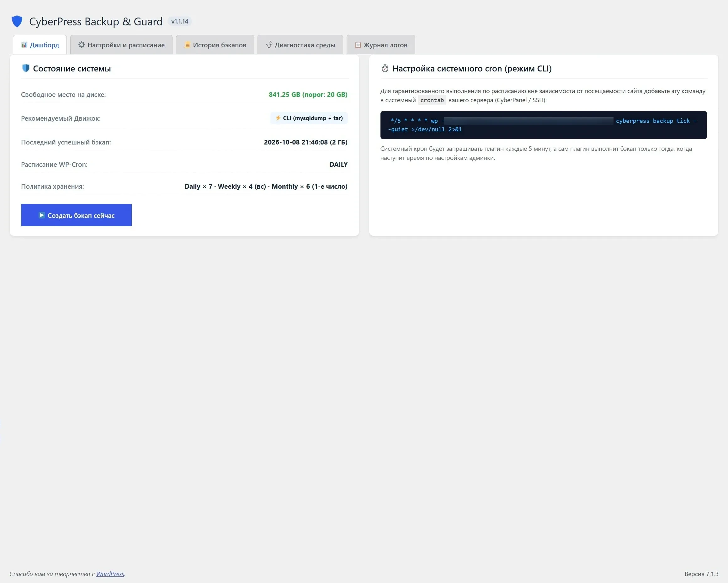Click the stopwatch icon beside Настройка системного cron

tap(385, 69)
